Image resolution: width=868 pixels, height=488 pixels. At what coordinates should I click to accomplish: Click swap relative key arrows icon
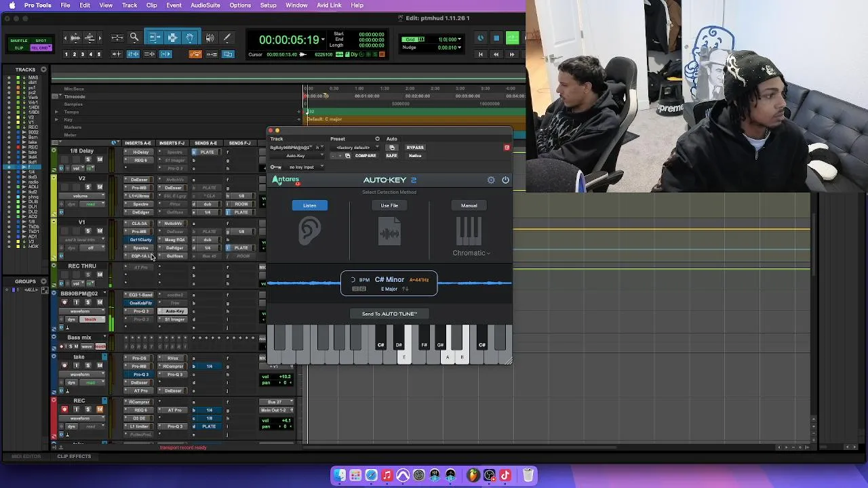point(405,289)
